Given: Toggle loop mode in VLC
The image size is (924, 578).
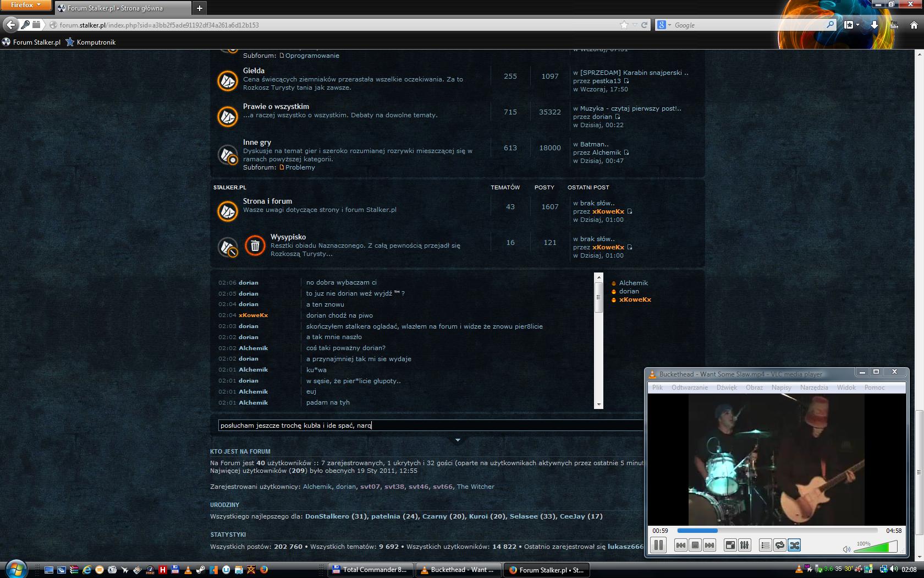Looking at the screenshot, I should (x=779, y=545).
